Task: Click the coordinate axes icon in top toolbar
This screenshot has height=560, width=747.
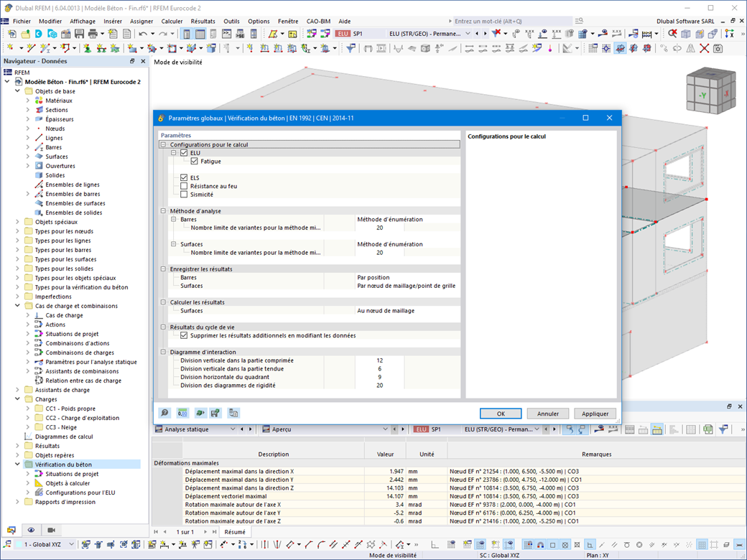Action: pyautogui.click(x=729, y=34)
